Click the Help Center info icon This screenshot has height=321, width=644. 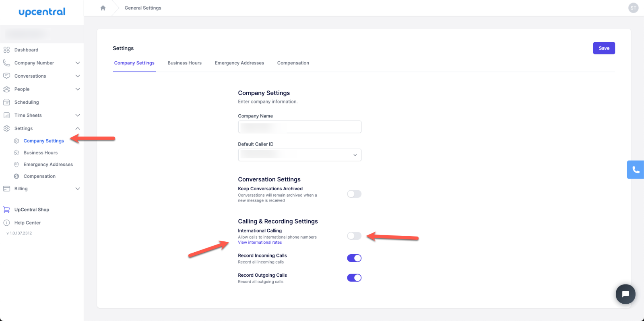click(6, 223)
